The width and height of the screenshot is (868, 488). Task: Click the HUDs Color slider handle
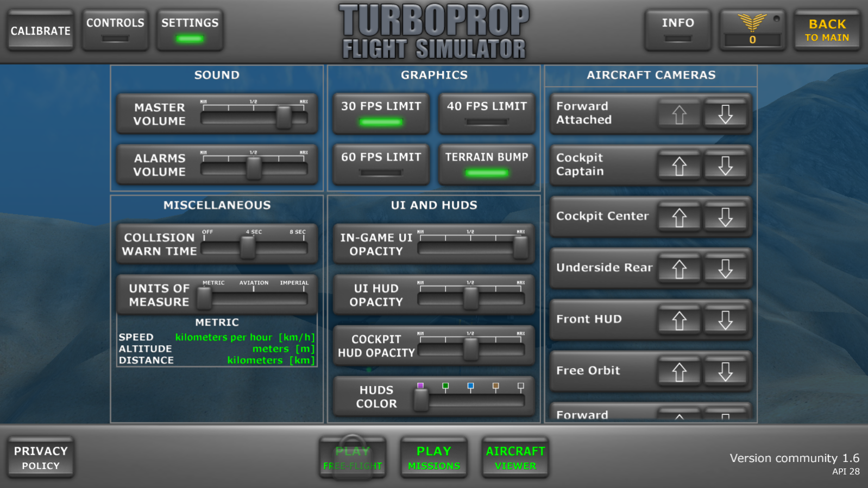421,401
